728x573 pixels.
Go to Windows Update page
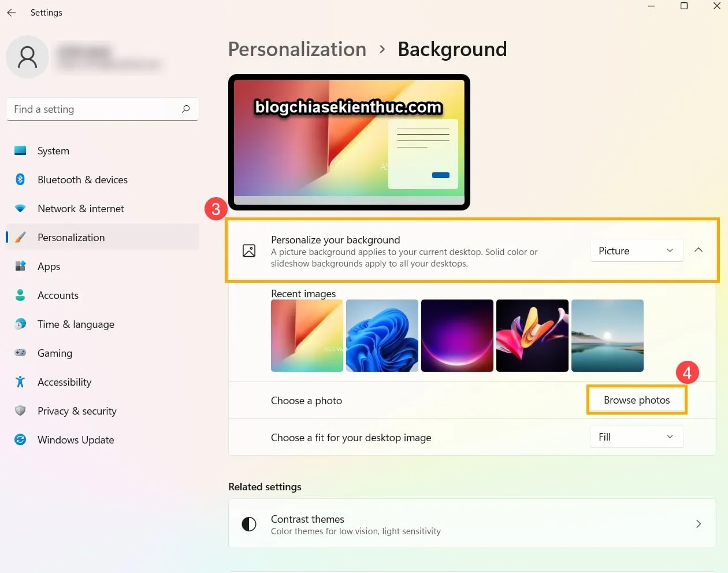(x=75, y=440)
